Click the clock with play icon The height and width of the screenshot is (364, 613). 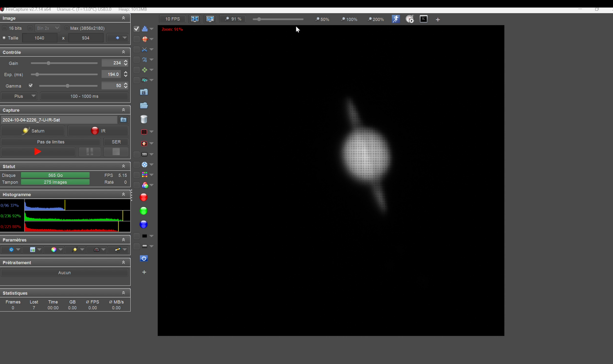click(x=409, y=19)
